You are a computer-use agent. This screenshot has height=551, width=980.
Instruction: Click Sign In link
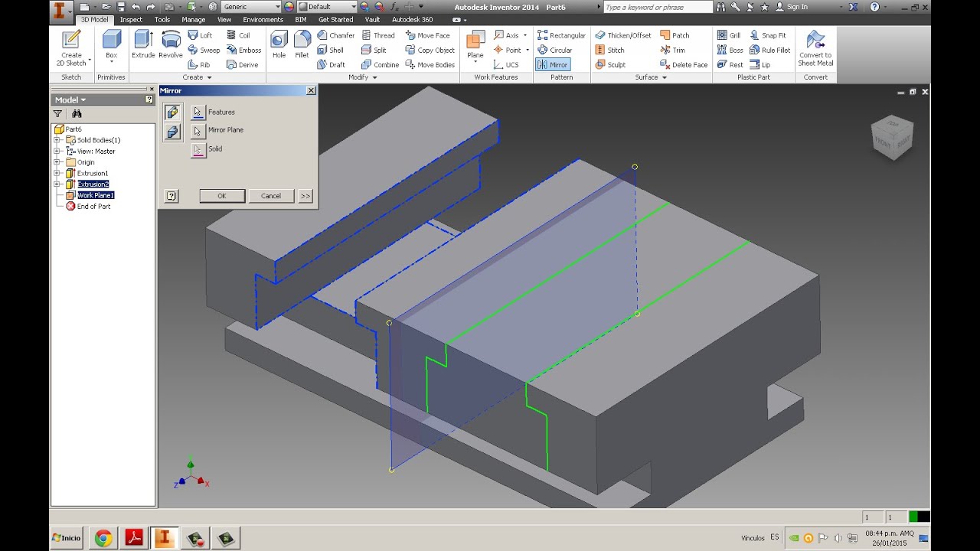792,7
